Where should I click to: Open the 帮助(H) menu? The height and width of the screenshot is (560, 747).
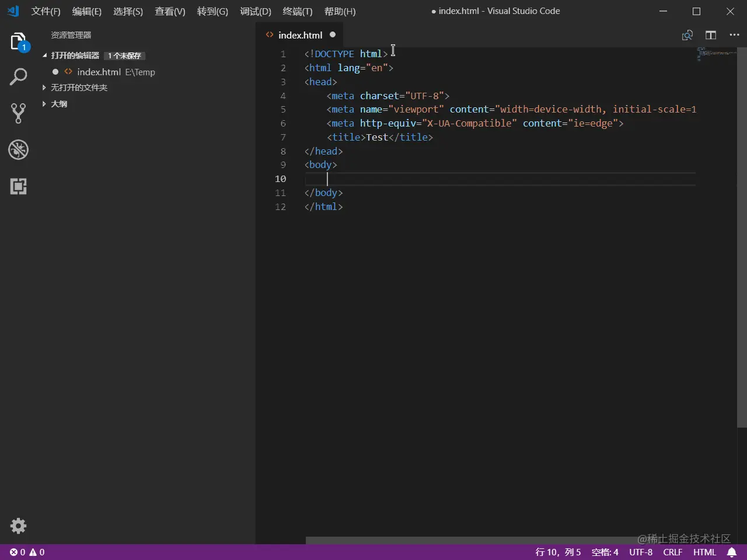[340, 11]
